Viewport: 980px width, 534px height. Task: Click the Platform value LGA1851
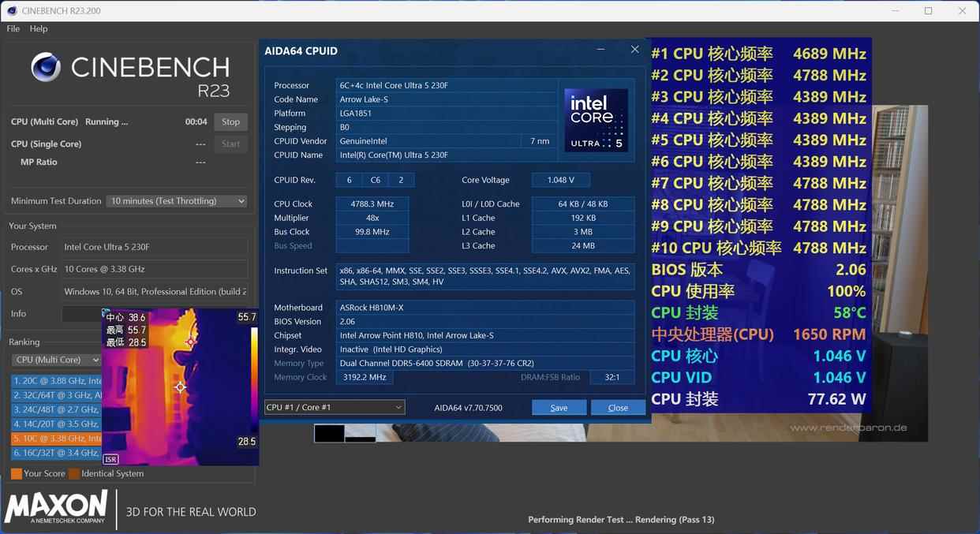[x=447, y=113]
